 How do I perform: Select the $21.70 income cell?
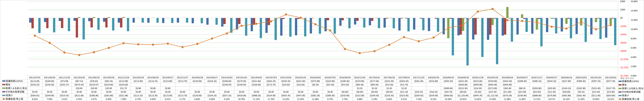(123, 88)
